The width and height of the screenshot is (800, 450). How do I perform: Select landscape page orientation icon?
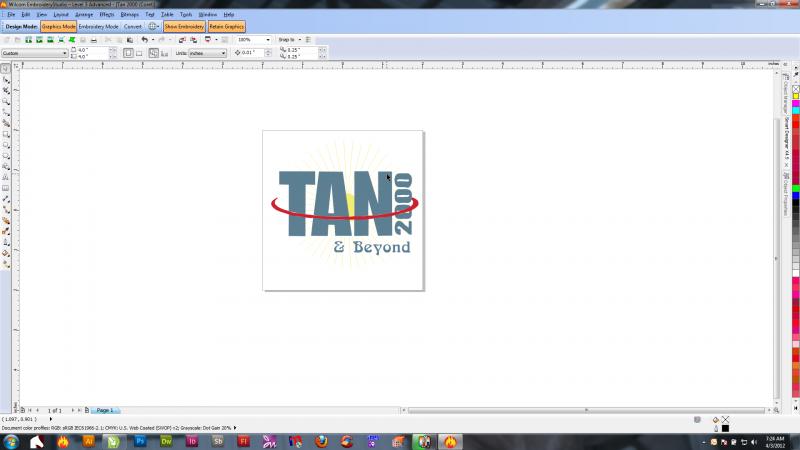coord(139,53)
